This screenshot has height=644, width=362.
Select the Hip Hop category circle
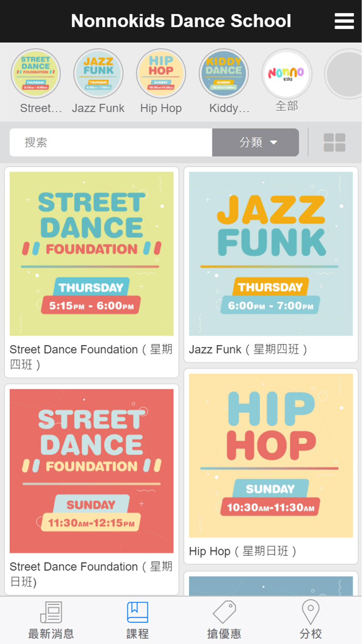click(x=161, y=74)
